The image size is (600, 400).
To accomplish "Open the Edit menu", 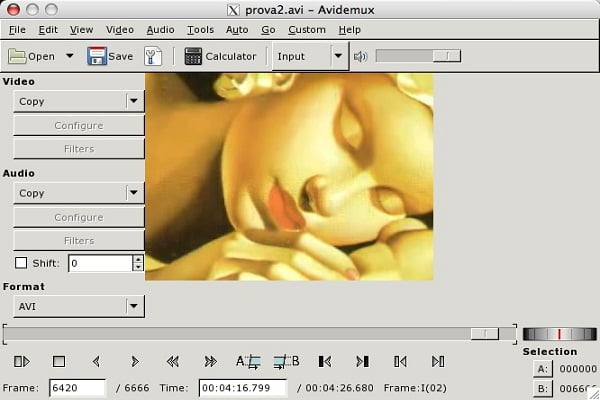I will click(x=48, y=30).
